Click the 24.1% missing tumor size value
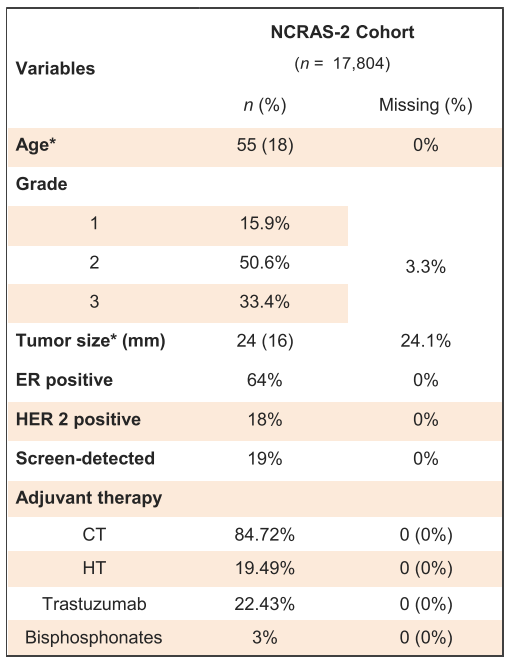 pos(425,341)
